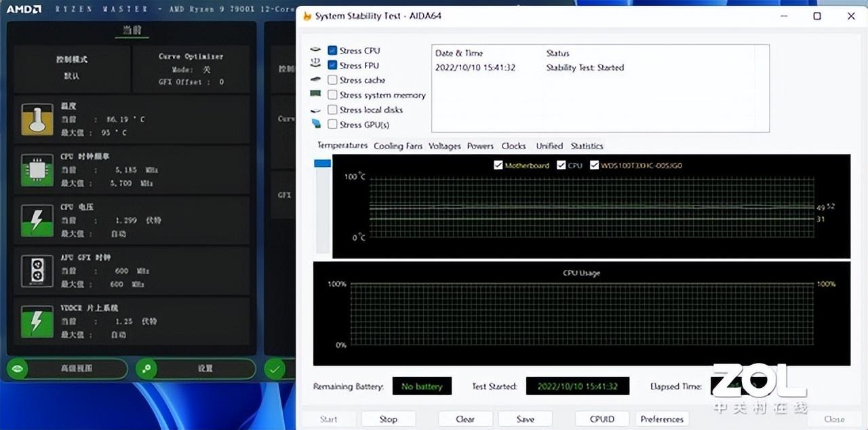The width and height of the screenshot is (868, 430).
Task: Click the Stress GPU(s) monitor icon
Action: [x=316, y=124]
